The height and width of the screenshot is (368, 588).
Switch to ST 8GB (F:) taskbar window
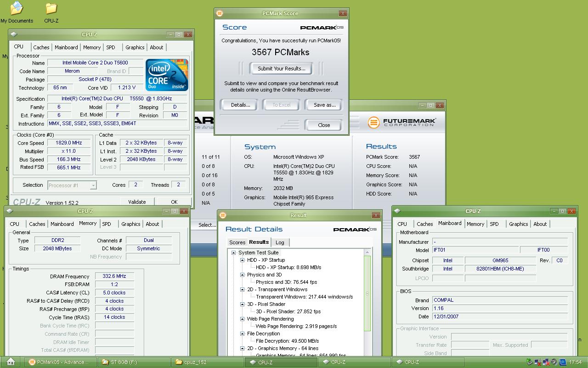[133, 362]
